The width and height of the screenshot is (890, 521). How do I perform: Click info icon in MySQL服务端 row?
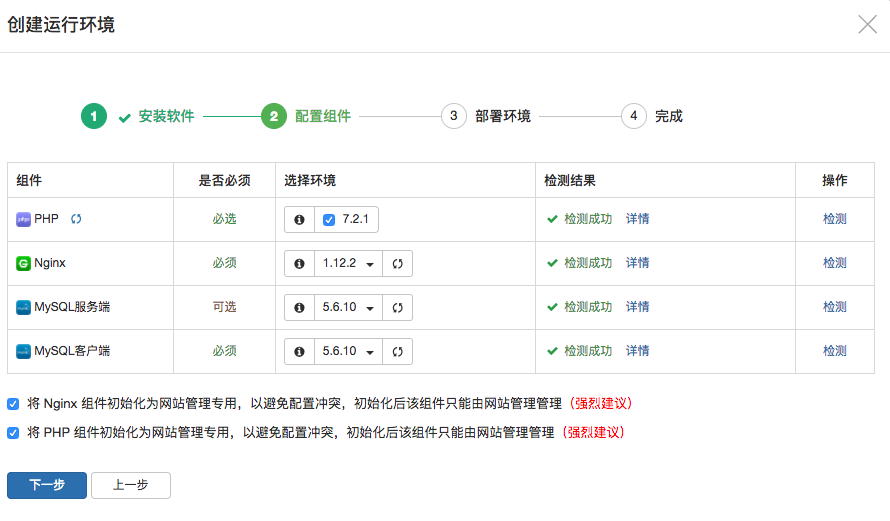(299, 308)
